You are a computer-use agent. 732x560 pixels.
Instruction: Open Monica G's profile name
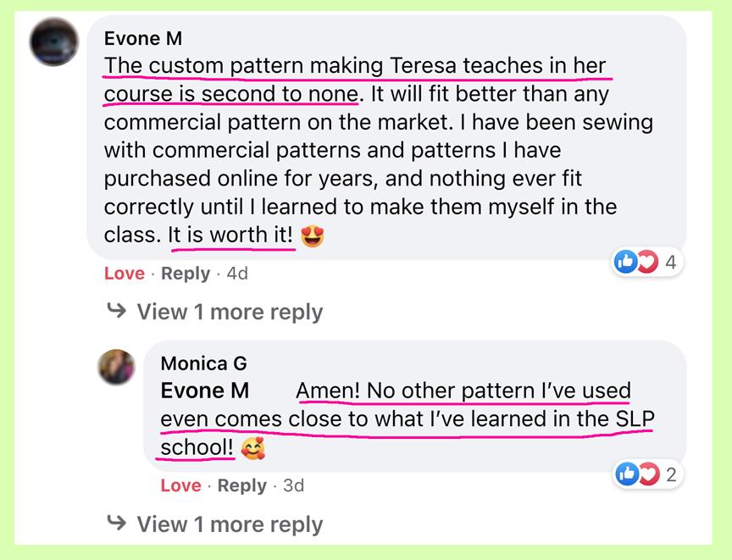(202, 363)
